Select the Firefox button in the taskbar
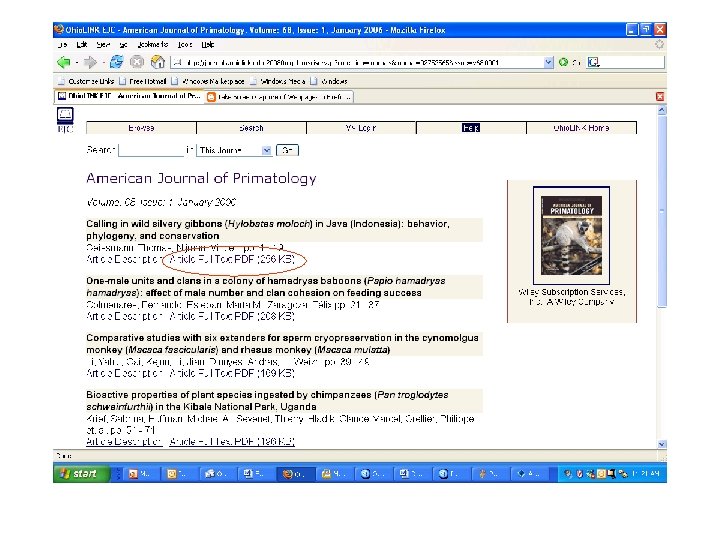Screen dimensions: 720x540 coord(296,474)
